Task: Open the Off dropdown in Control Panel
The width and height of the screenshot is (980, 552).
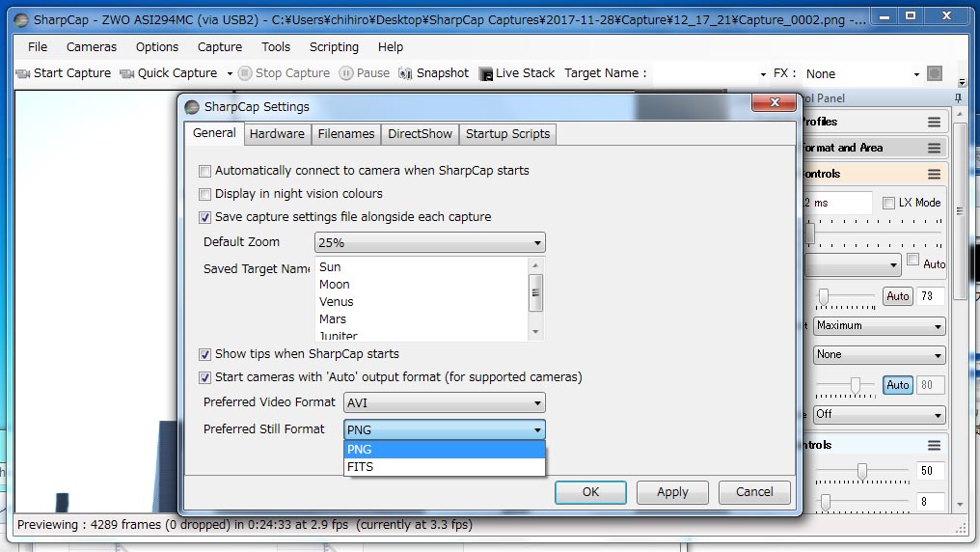Action: click(879, 414)
